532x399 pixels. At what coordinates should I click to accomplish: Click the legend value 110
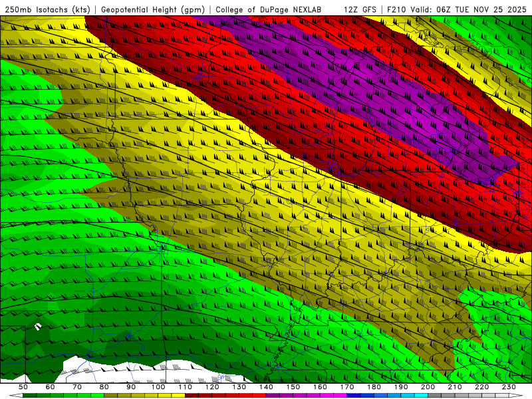coord(186,387)
